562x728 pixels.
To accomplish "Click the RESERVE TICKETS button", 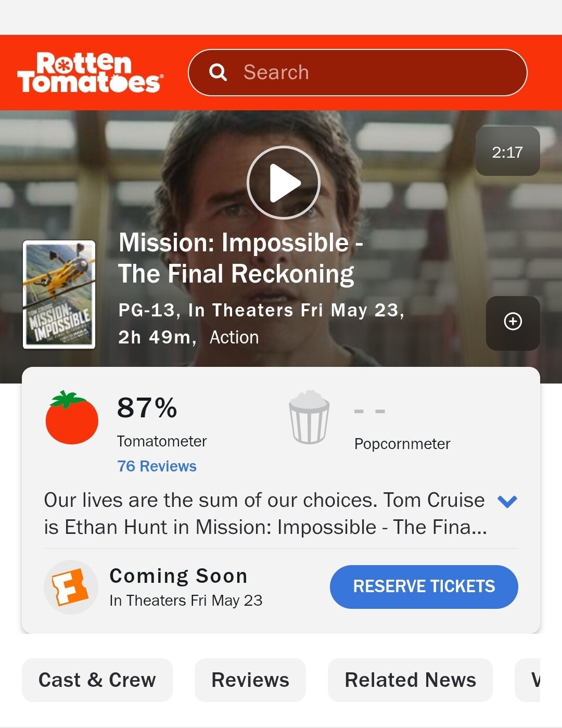I will (424, 586).
